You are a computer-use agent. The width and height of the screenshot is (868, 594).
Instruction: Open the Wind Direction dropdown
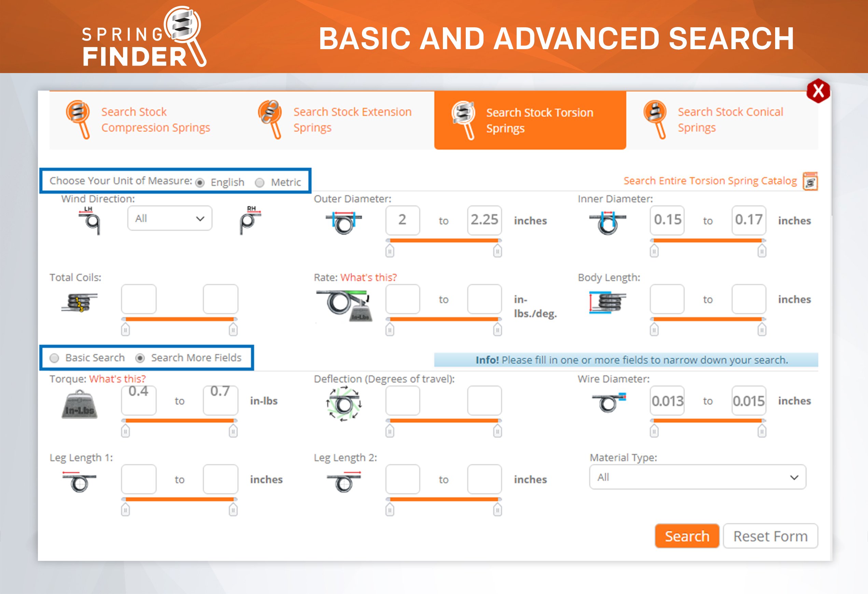coord(170,218)
